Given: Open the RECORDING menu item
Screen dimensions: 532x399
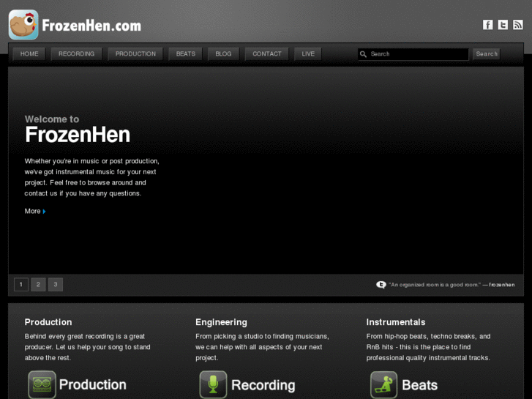Looking at the screenshot, I should [x=76, y=54].
